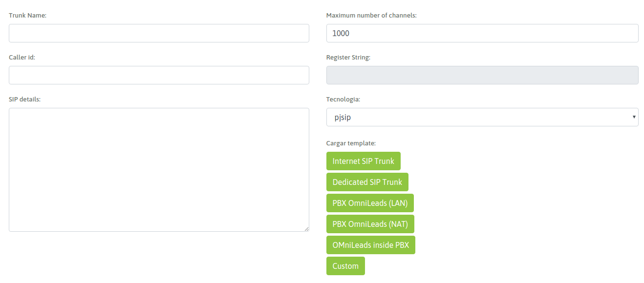The image size is (644, 283).
Task: Choose the PBX OmniLeads (LAN) template
Action: 370,203
